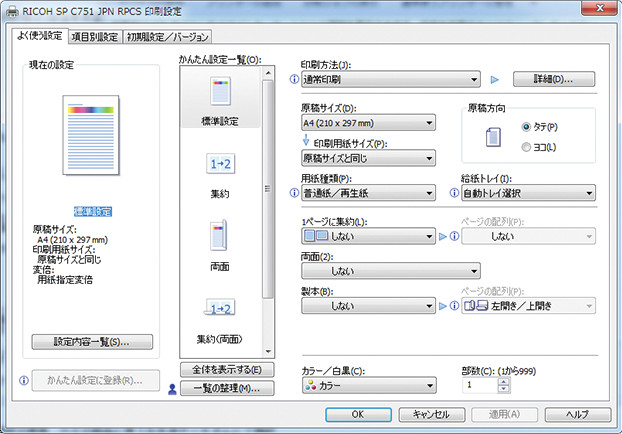
Task: Click the 詳細 button
Action: tap(554, 79)
